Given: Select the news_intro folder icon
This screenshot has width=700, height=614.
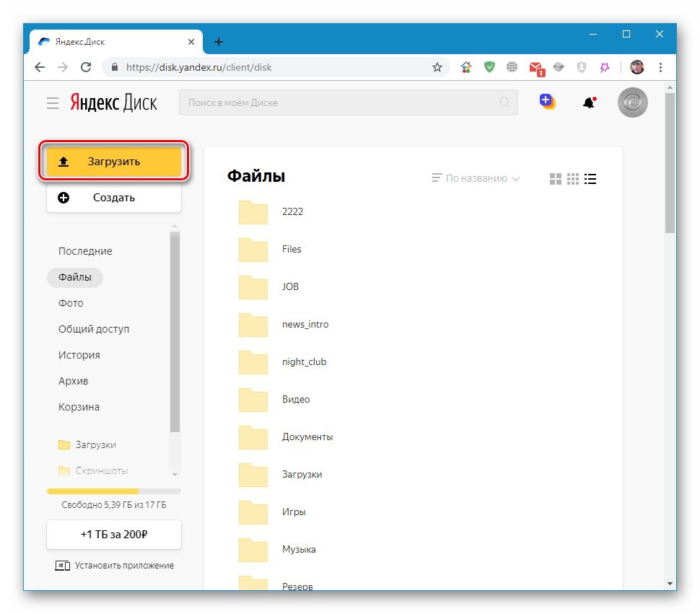Looking at the screenshot, I should pyautogui.click(x=253, y=325).
